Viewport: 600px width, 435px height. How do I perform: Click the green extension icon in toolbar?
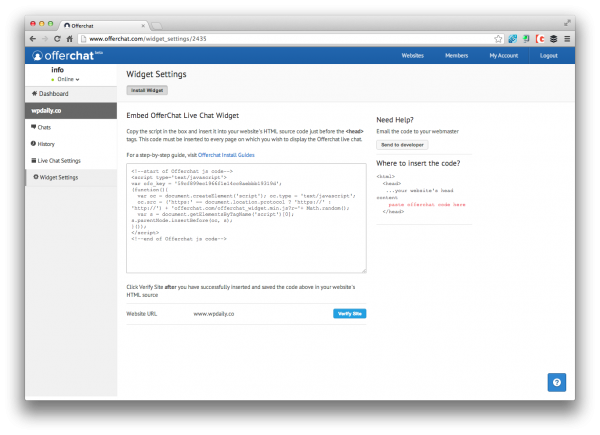pos(526,39)
